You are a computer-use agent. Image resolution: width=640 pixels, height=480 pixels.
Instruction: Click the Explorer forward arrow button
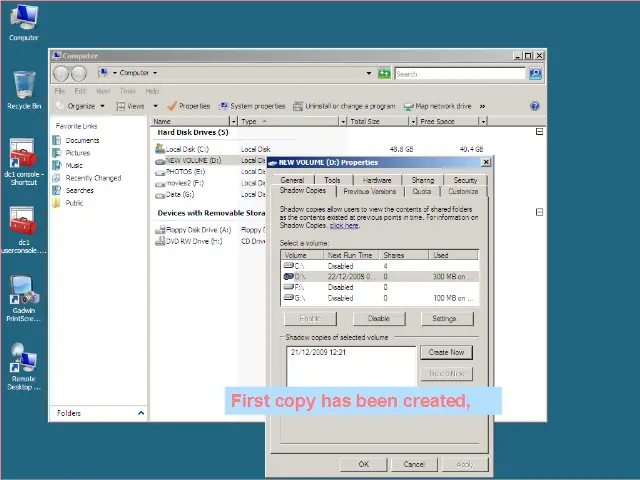(79, 73)
